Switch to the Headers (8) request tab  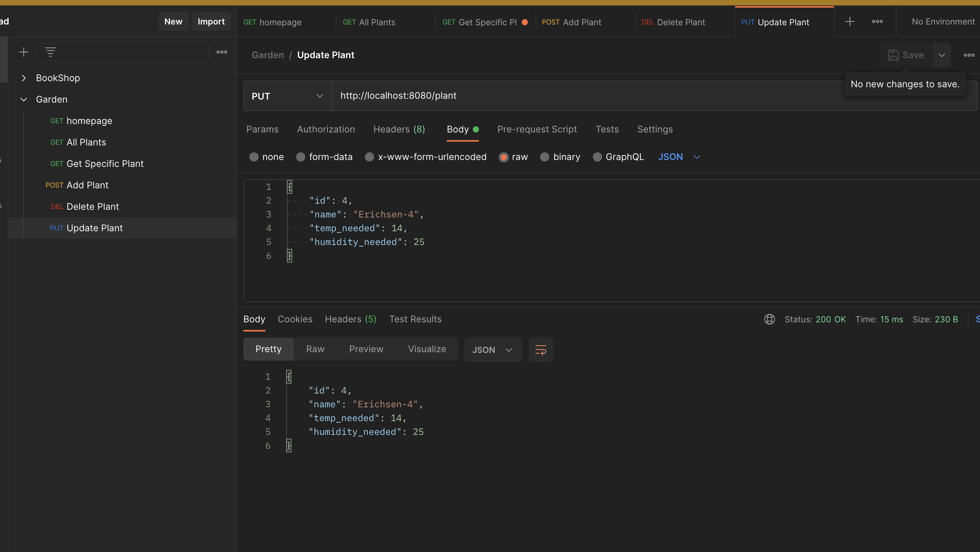click(x=399, y=129)
